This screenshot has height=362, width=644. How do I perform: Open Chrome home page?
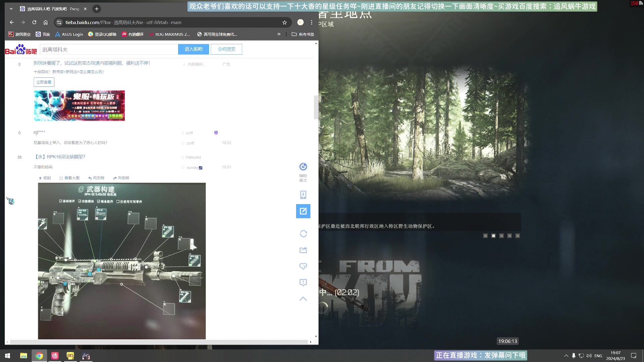pos(46,22)
